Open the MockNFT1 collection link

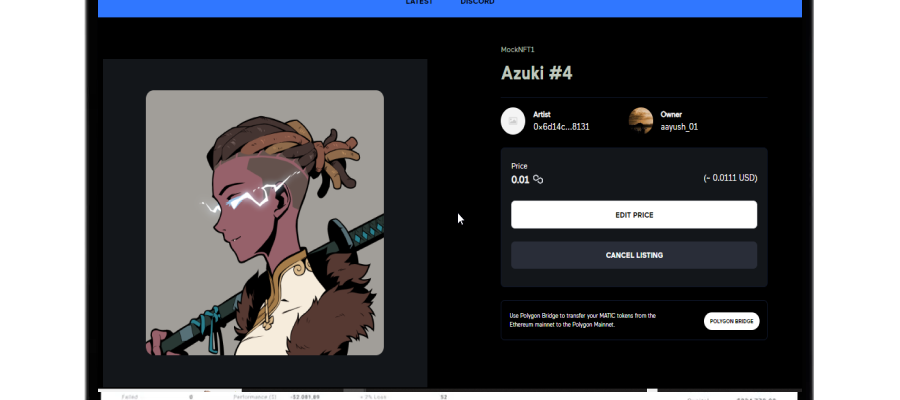click(518, 50)
